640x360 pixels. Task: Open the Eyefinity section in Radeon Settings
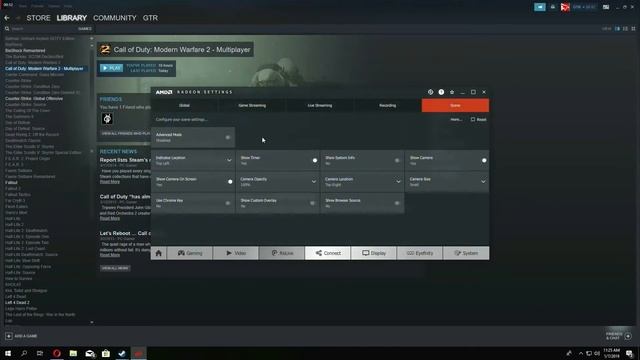420,253
